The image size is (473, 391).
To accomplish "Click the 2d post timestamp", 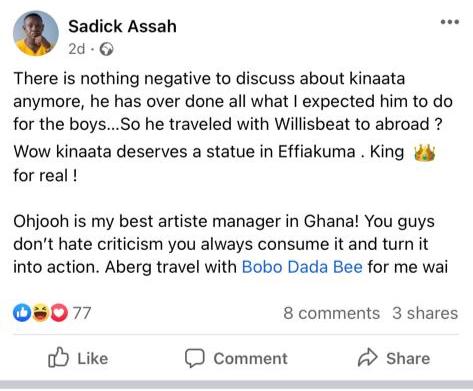I will 77,49.
